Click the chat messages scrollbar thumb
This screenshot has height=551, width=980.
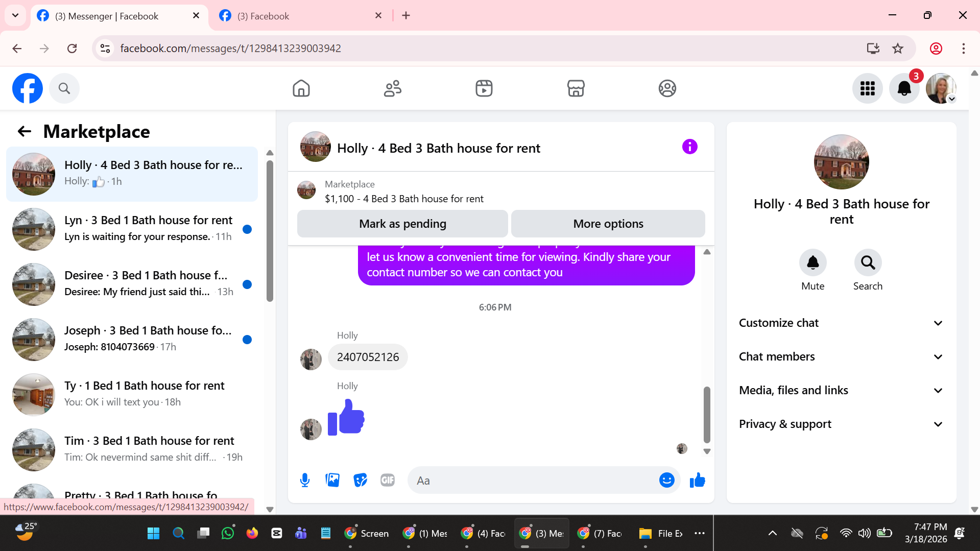[x=707, y=415]
